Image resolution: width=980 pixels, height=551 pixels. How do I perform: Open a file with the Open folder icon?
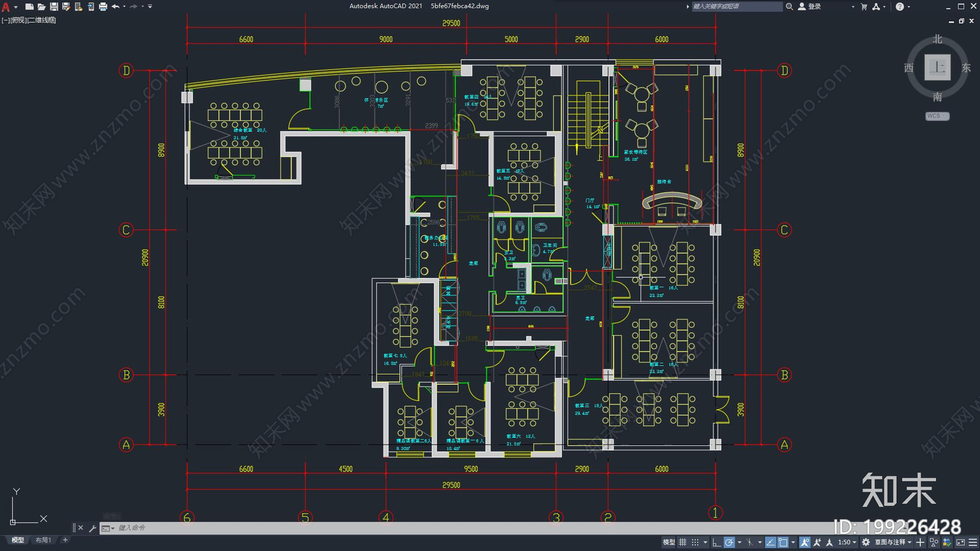pyautogui.click(x=41, y=6)
